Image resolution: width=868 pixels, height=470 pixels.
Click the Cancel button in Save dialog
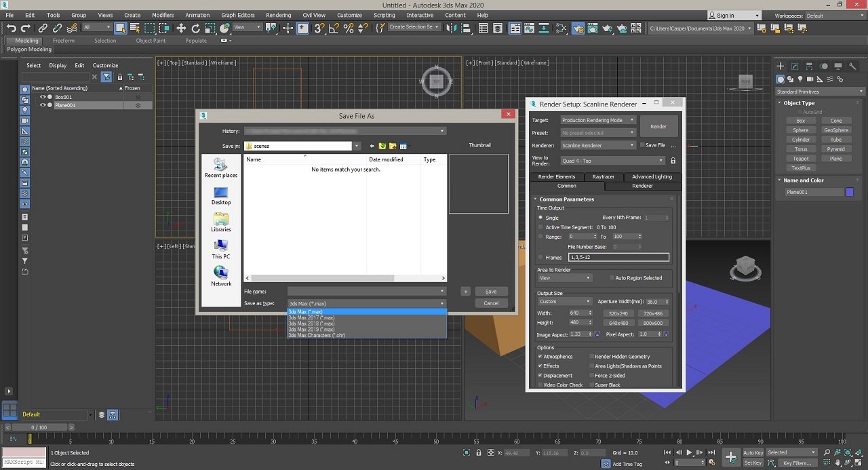[491, 303]
